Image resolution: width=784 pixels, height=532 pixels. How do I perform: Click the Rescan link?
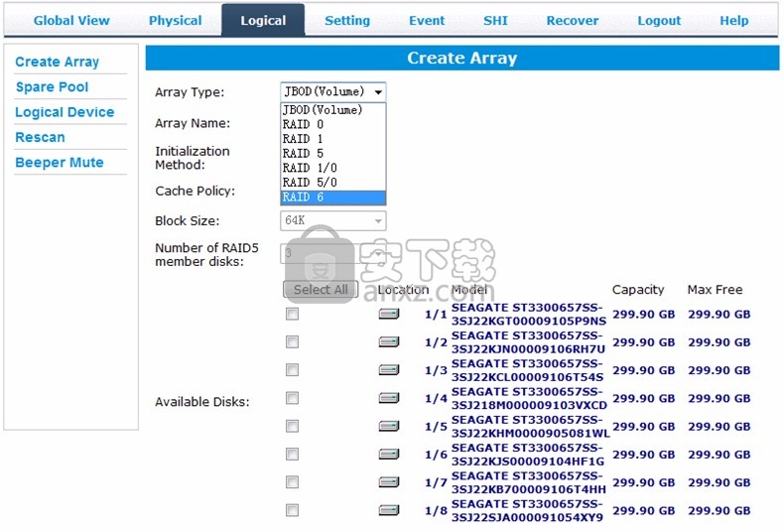(x=40, y=137)
